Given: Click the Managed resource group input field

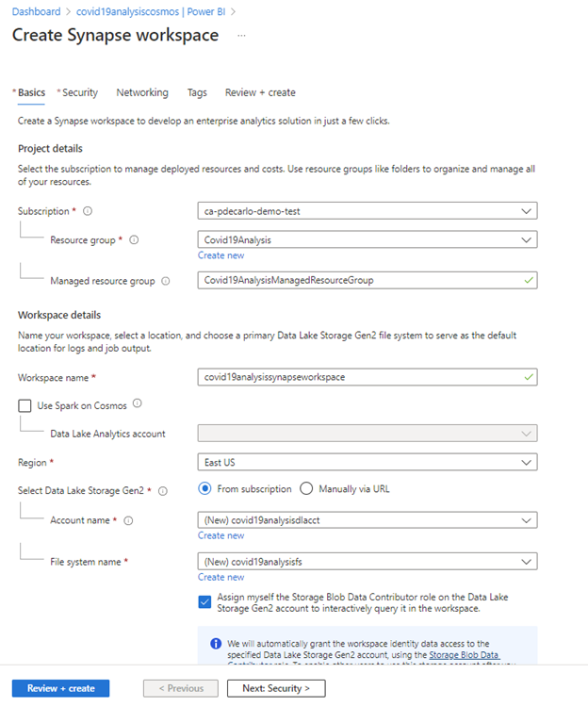Looking at the screenshot, I should click(367, 280).
